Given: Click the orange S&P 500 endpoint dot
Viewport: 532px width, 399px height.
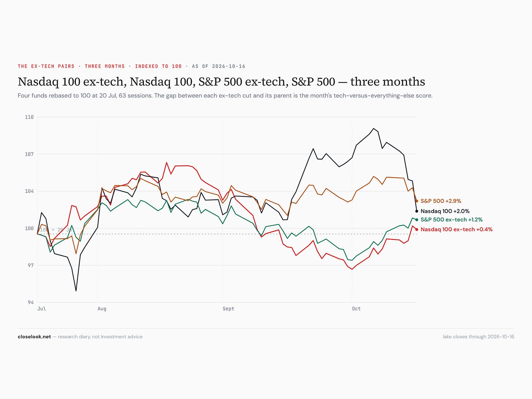Looking at the screenshot, I should click(417, 201).
